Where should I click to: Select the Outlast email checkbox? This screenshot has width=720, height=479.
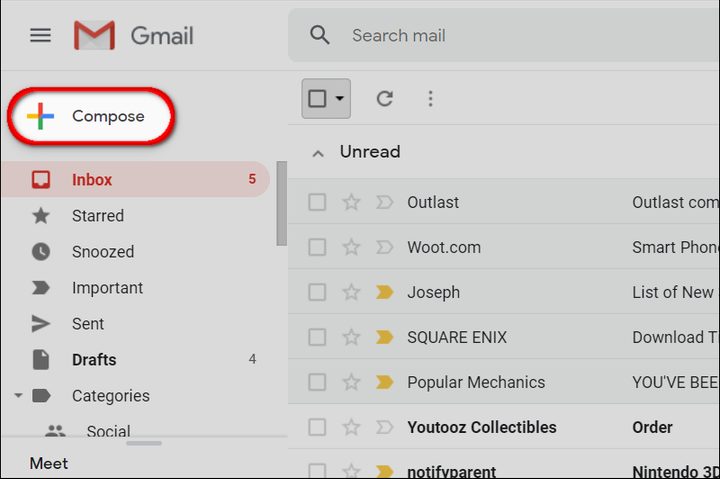click(x=317, y=202)
